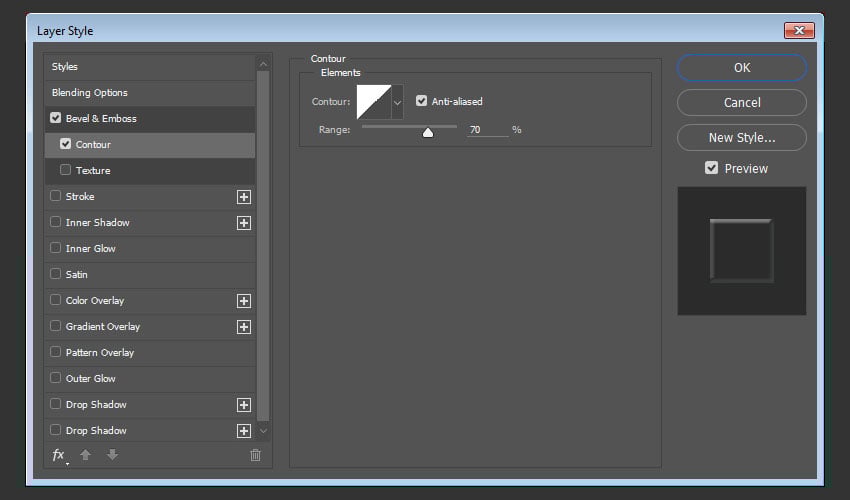The height and width of the screenshot is (500, 850).
Task: Click the fx effects menu icon
Action: tap(58, 455)
